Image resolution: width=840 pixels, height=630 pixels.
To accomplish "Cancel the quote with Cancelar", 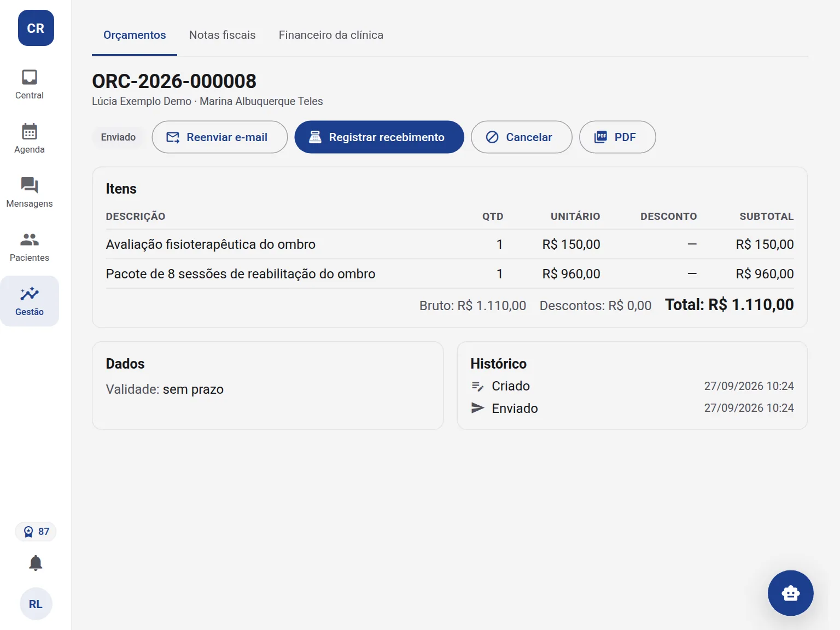I will point(522,137).
